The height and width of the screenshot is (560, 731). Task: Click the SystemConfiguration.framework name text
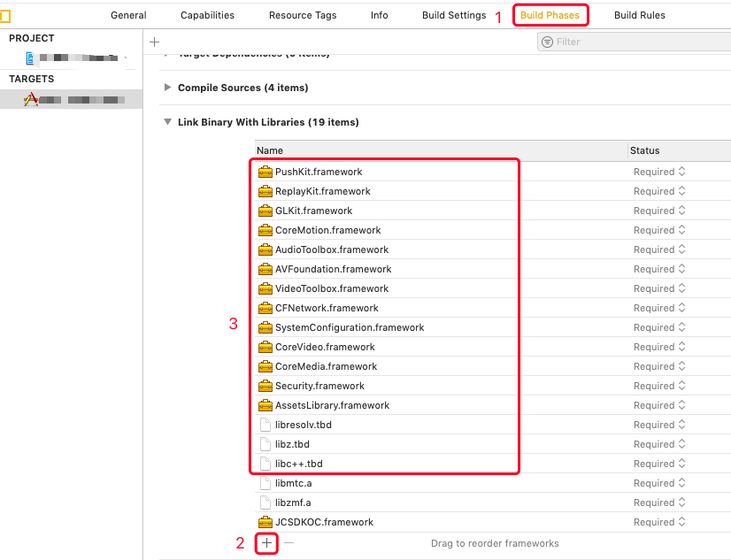350,327
